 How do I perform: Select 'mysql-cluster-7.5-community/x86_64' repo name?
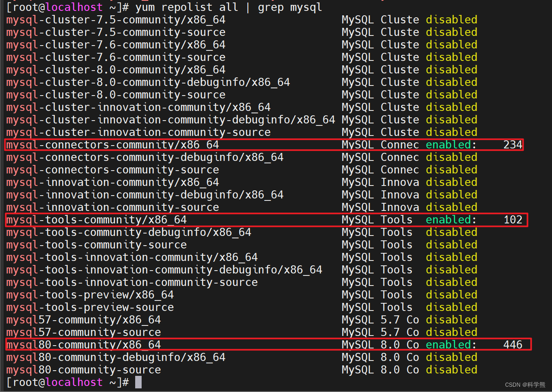tap(116, 20)
